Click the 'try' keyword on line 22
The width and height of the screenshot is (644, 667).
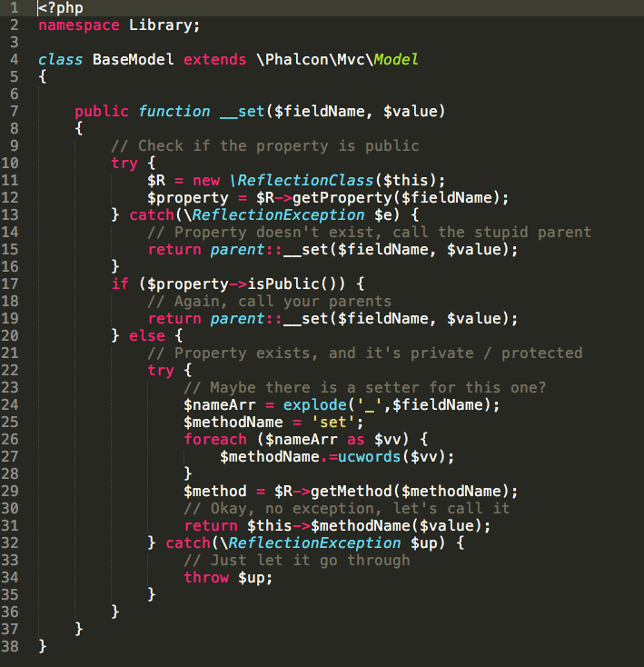click(x=161, y=371)
